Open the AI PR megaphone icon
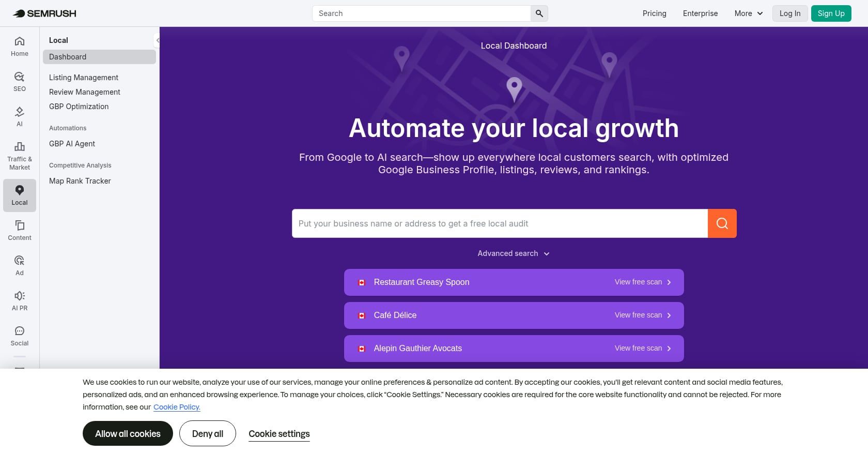Screen dimensions: 868x453 [20, 301]
